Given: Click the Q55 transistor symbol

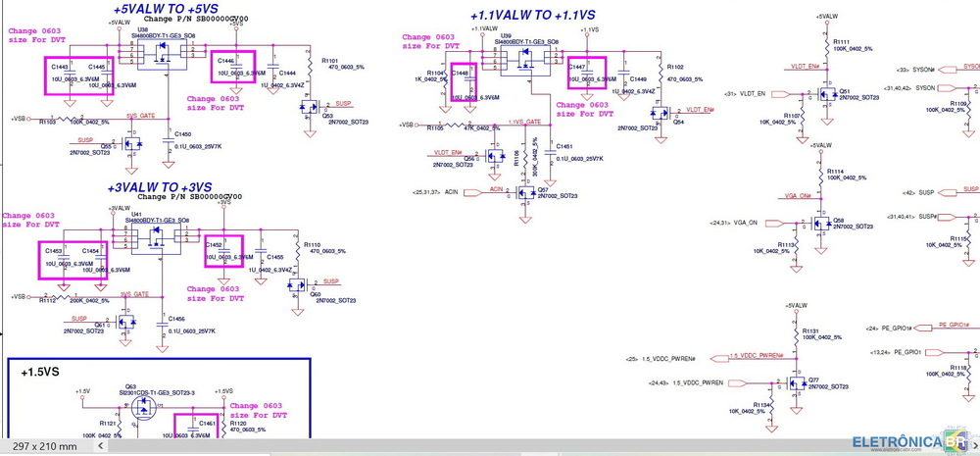Looking at the screenshot, I should click(132, 144).
